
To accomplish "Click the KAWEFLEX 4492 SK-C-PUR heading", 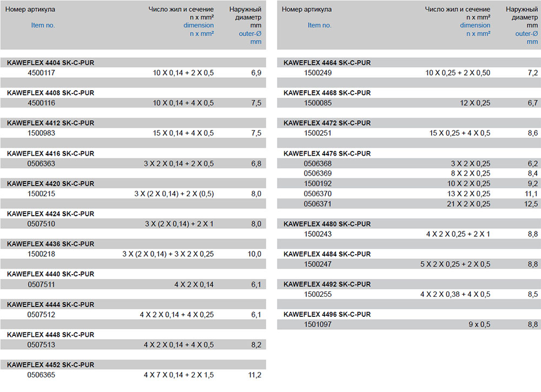I will coord(327,284).
